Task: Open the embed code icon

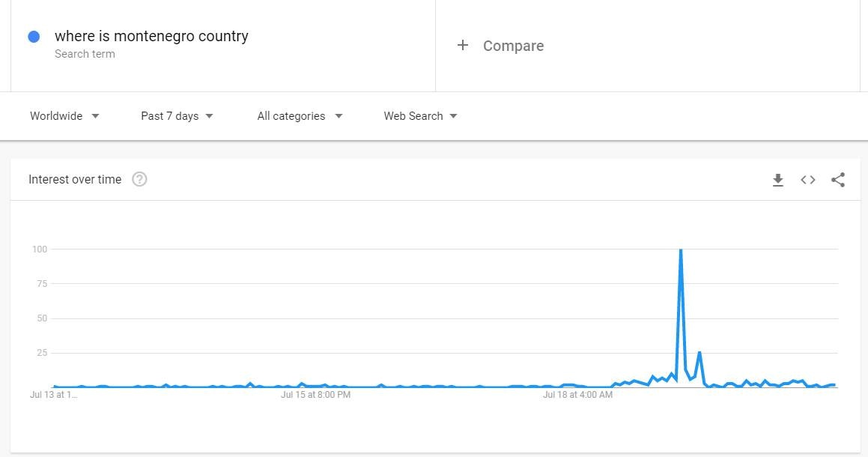Action: 807,180
